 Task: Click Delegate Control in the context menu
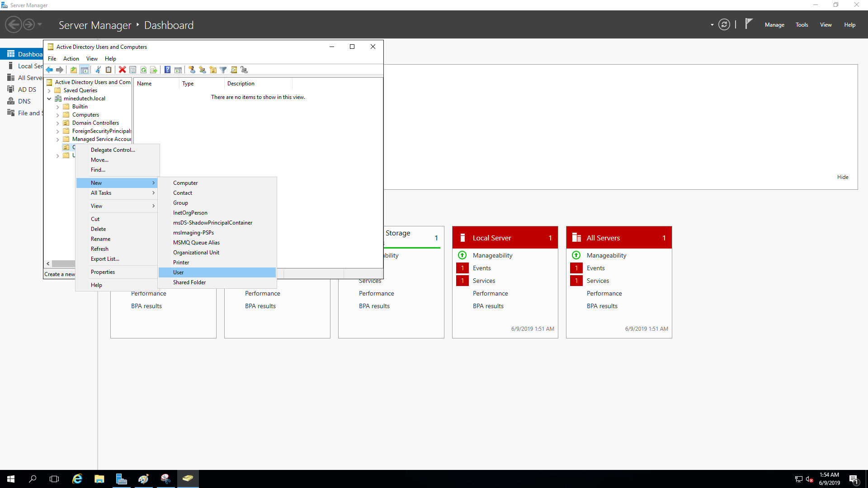[x=113, y=150]
